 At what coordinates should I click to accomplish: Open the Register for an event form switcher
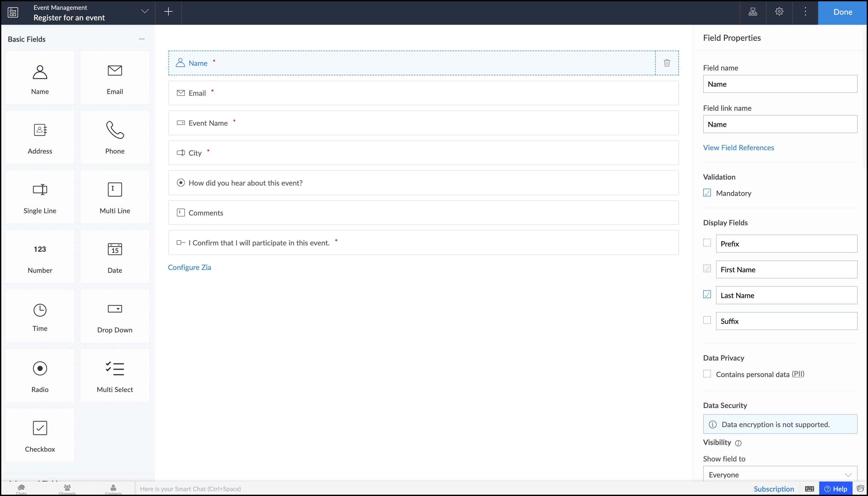click(x=145, y=12)
